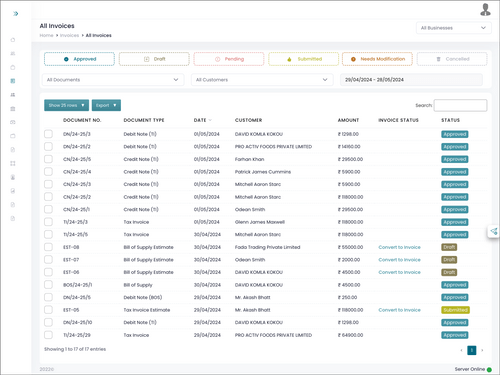Sort by INVOICE STATUS column header
This screenshot has width=500, height=375.
pyautogui.click(x=398, y=120)
